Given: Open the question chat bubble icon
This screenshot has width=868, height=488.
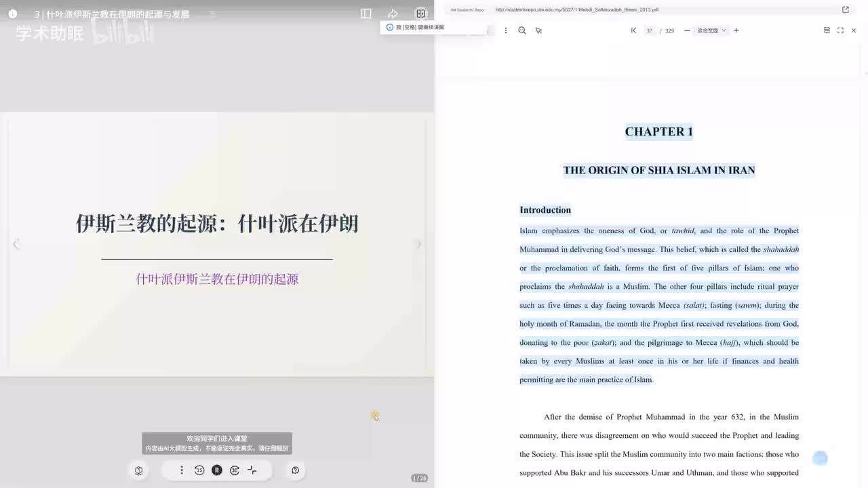Looking at the screenshot, I should pos(295,470).
